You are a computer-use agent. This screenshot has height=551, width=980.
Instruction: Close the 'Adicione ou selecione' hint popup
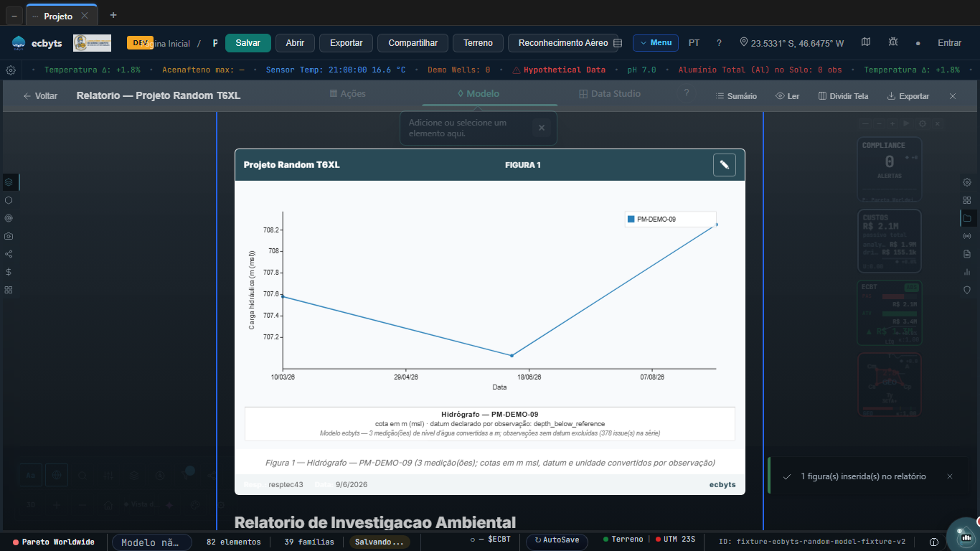(542, 128)
